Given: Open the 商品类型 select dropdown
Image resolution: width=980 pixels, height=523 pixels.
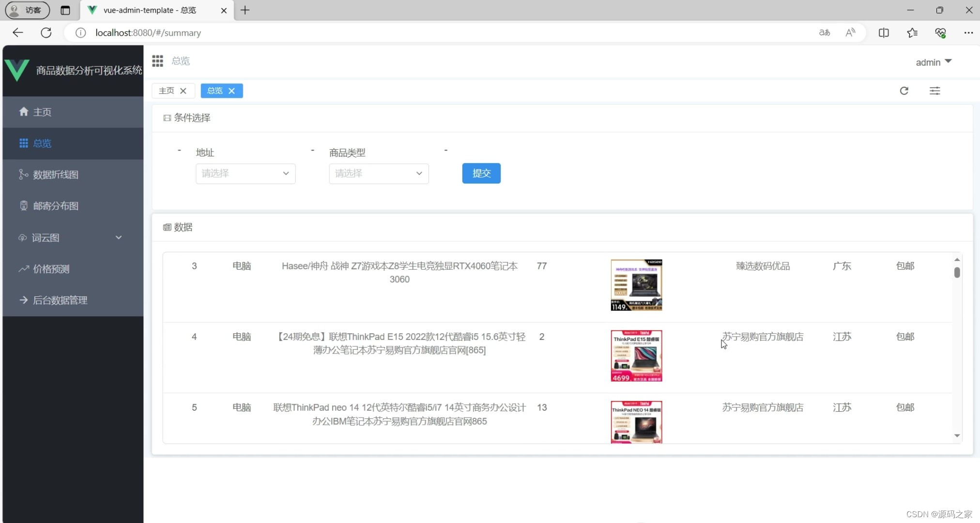Looking at the screenshot, I should [378, 173].
